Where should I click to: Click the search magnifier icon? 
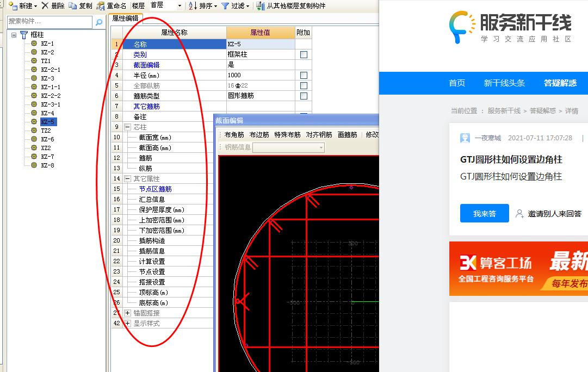point(99,22)
